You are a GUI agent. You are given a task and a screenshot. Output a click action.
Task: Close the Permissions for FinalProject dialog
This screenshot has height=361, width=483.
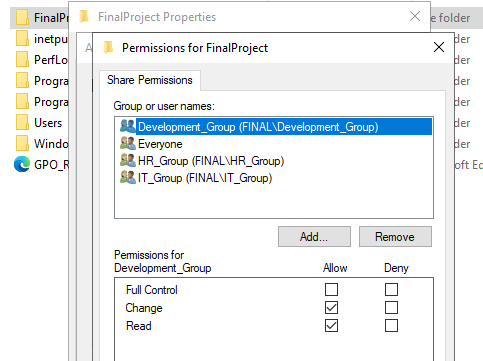(439, 47)
